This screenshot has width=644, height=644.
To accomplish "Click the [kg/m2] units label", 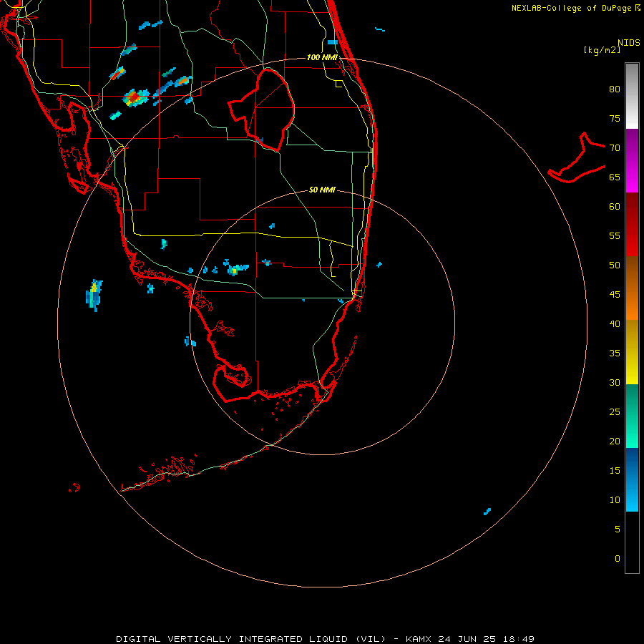I will (x=602, y=50).
